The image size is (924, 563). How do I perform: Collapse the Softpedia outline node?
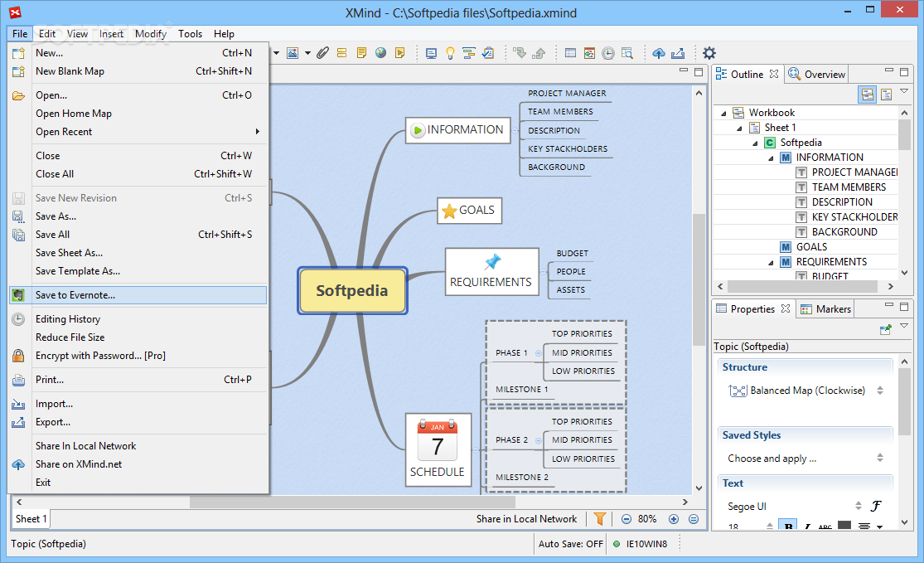click(755, 143)
